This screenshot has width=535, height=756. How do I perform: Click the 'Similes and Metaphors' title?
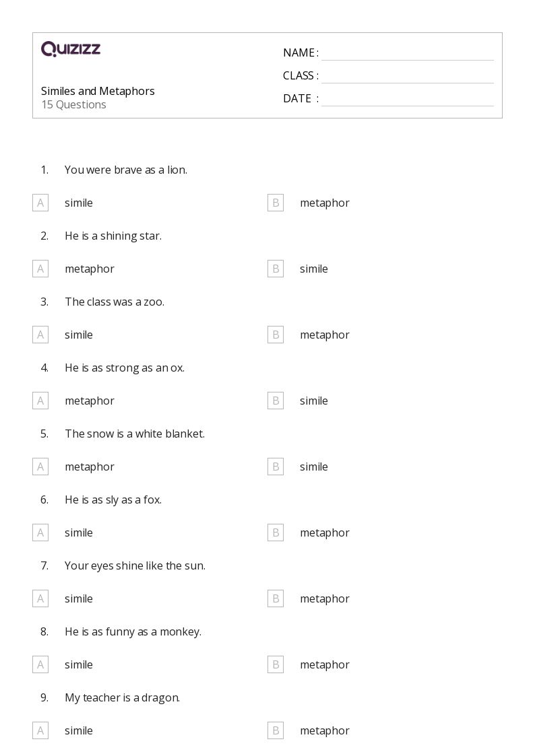coord(98,91)
